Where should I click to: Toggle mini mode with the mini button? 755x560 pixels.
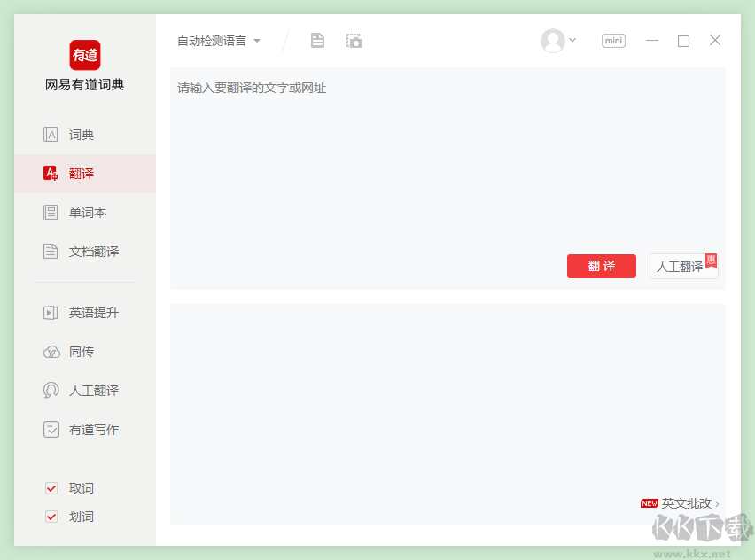(612, 40)
